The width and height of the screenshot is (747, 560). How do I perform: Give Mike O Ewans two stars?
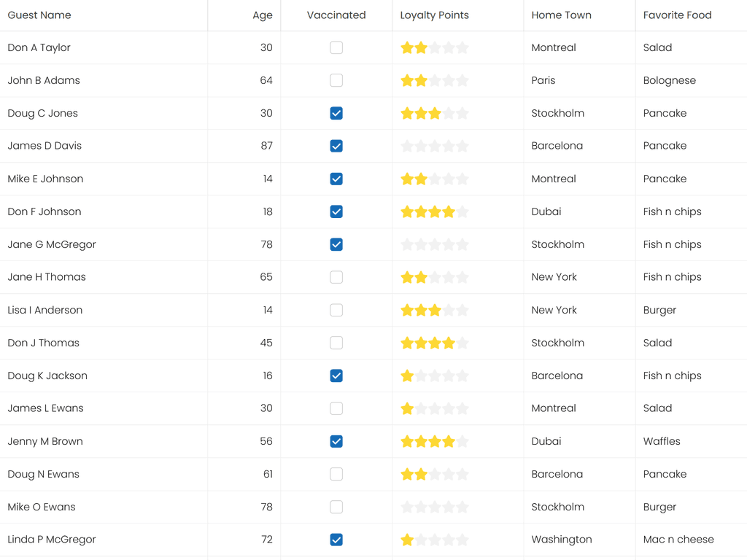coord(421,507)
